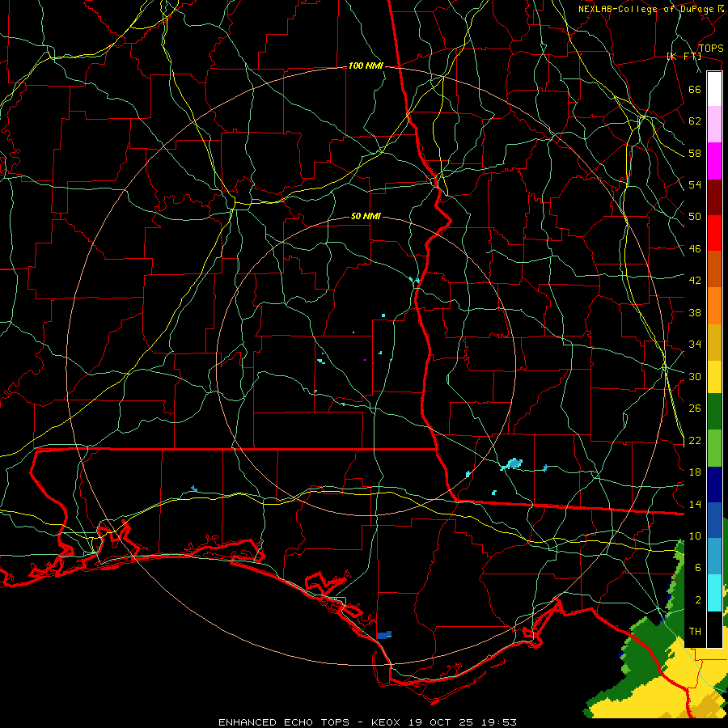Click the legend value 42
The width and height of the screenshot is (728, 728).
click(695, 280)
